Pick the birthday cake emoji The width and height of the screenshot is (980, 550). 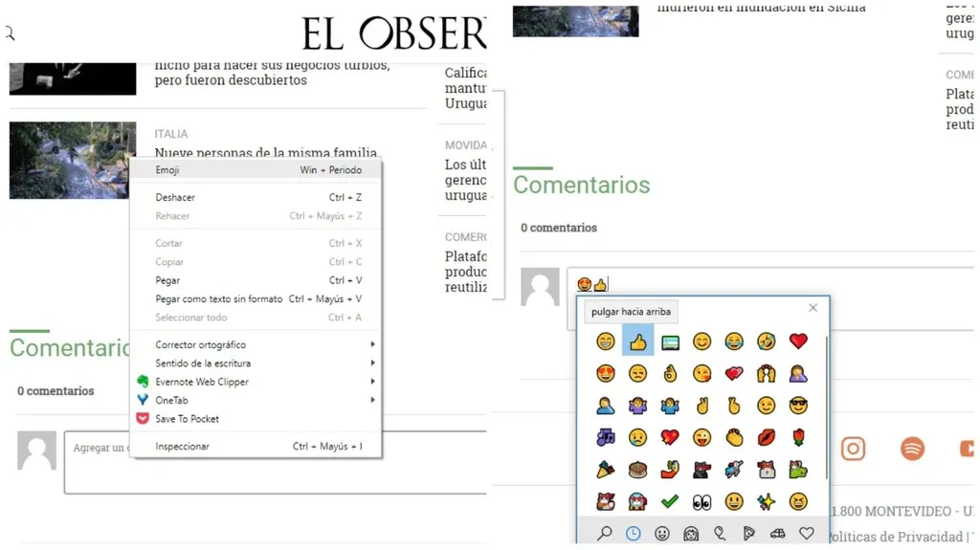[637, 470]
